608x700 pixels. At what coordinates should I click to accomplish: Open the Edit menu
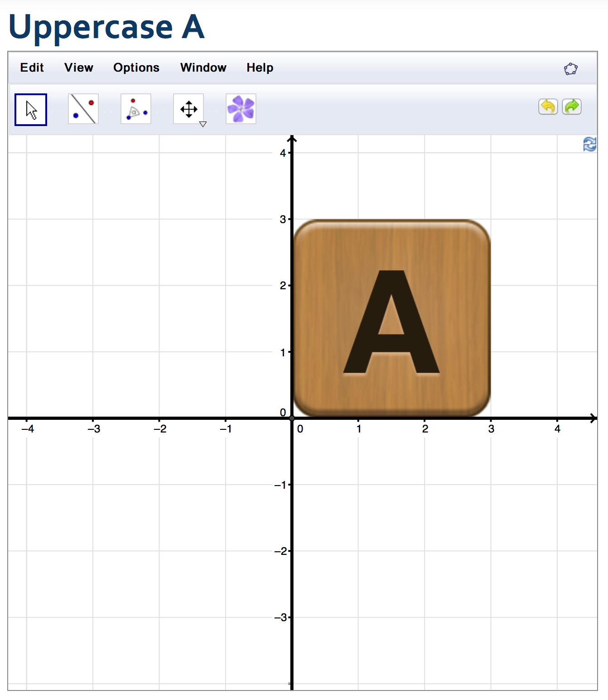point(31,67)
